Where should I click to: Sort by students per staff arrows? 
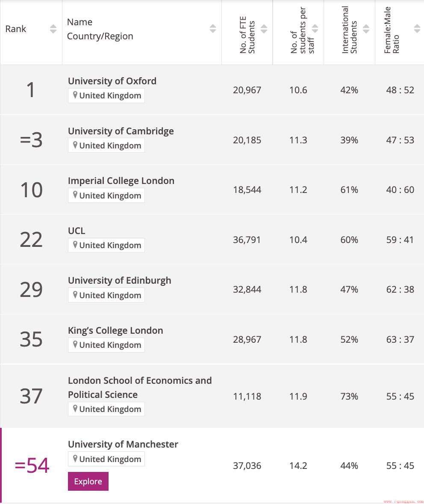[315, 29]
